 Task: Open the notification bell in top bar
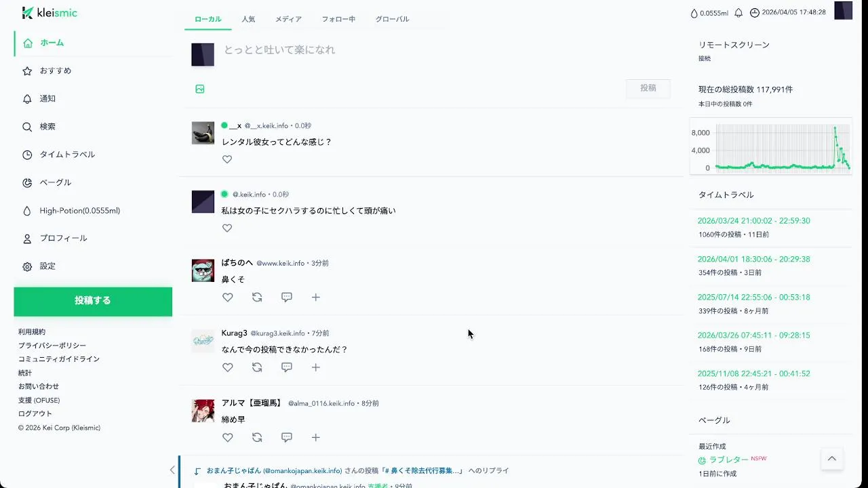tap(738, 13)
